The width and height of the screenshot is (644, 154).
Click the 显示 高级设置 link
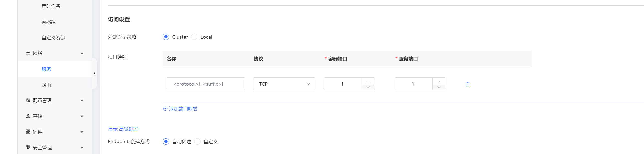tap(123, 129)
